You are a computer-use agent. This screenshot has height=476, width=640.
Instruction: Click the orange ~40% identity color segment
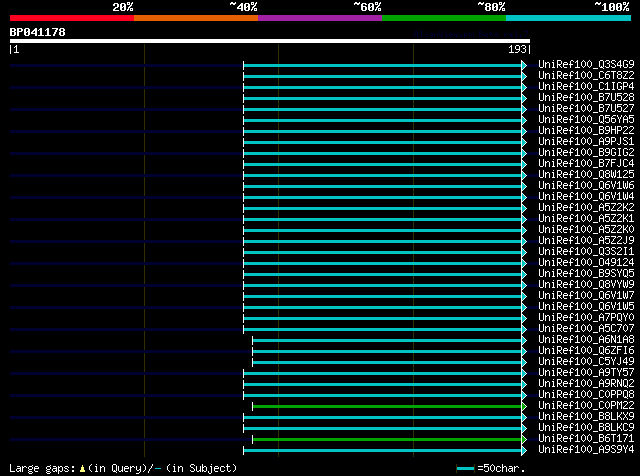[x=196, y=18]
